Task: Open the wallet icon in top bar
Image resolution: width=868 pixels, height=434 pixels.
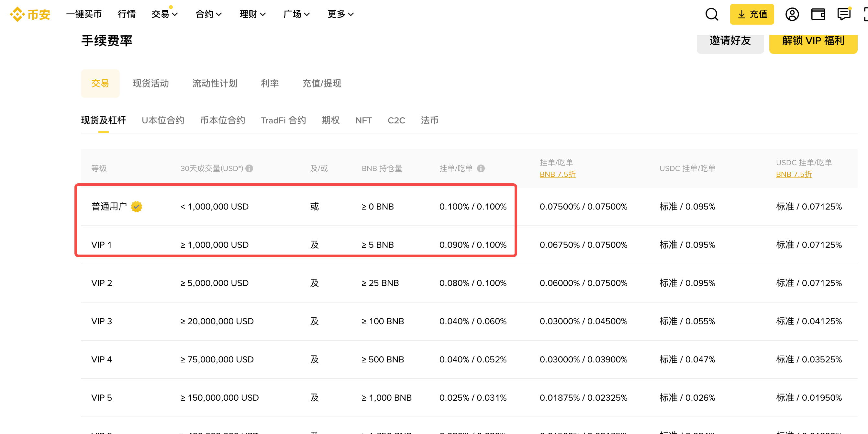Action: click(x=818, y=14)
